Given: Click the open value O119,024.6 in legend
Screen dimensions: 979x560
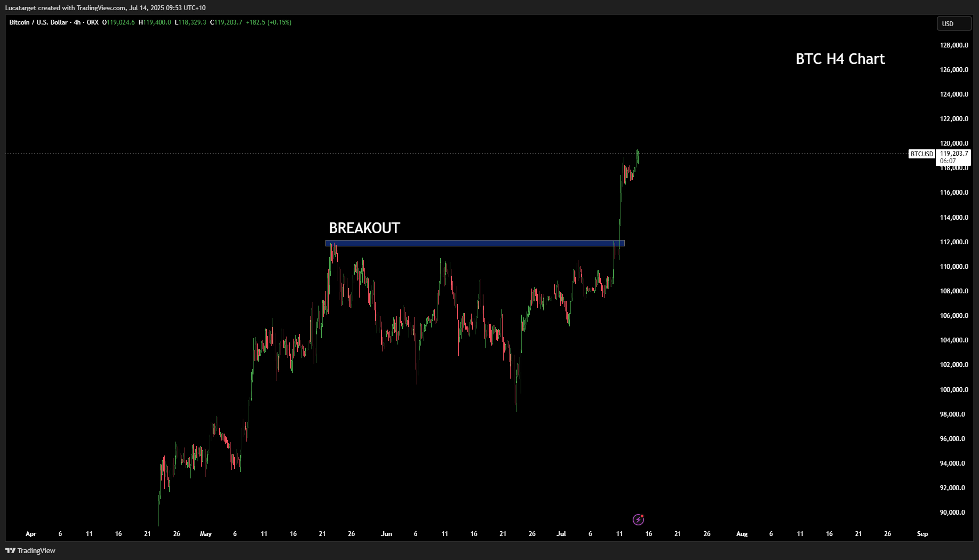Looking at the screenshot, I should point(118,22).
